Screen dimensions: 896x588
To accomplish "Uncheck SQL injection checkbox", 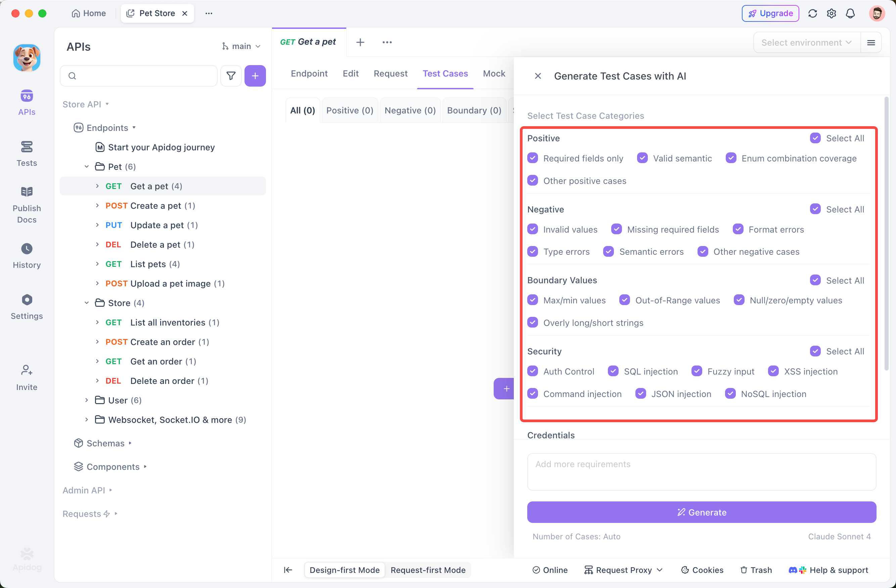I will (613, 371).
